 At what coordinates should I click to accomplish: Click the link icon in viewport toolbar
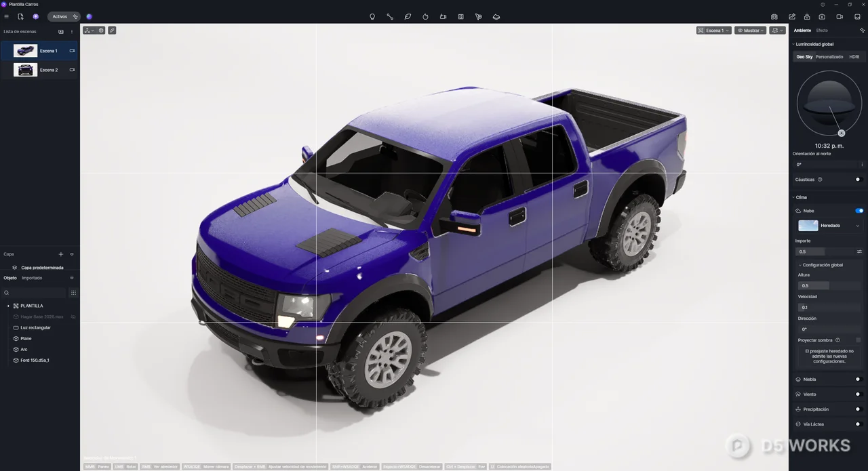[112, 30]
